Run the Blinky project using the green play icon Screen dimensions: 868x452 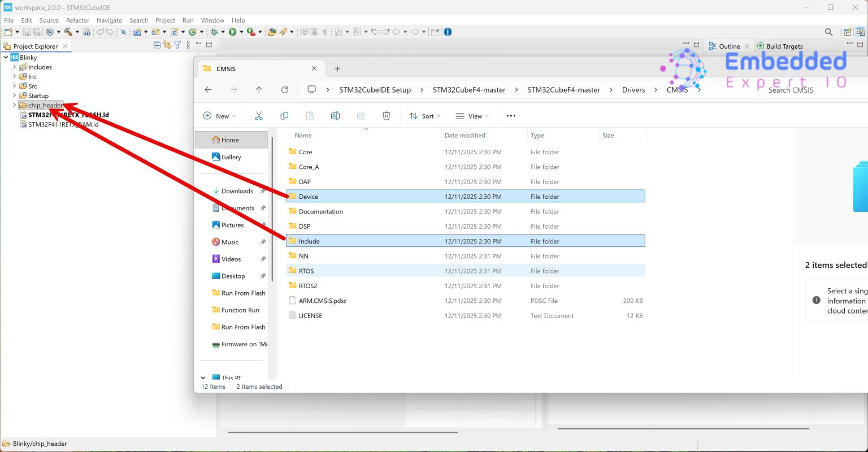(x=233, y=32)
